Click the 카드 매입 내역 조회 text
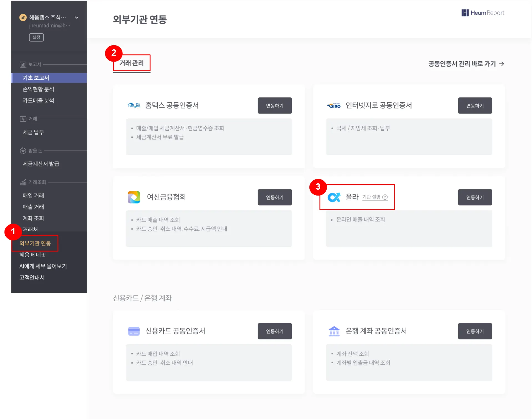532x419 pixels. tap(158, 354)
